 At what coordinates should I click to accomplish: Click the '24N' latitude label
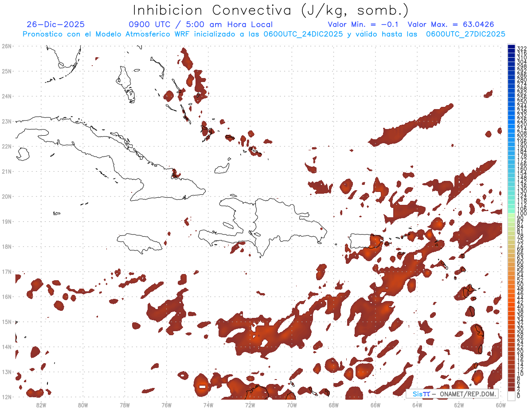[6, 96]
